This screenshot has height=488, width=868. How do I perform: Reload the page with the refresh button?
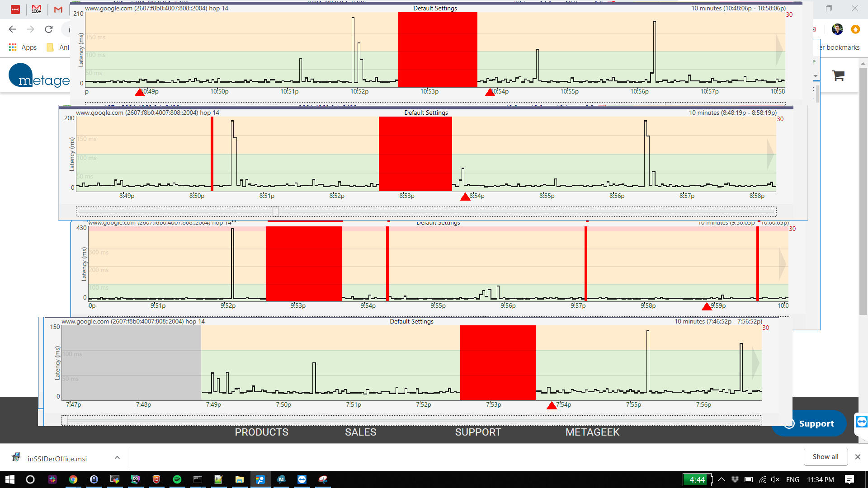coord(49,29)
